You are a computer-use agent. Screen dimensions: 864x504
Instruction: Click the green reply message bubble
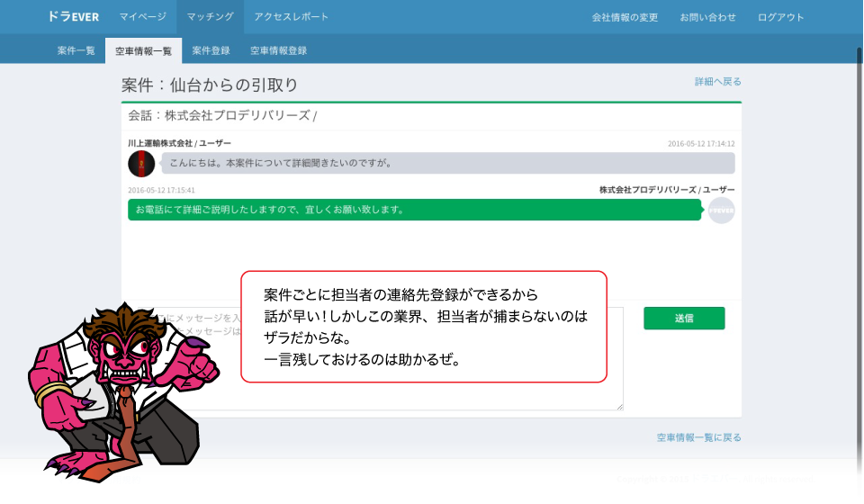click(x=414, y=210)
